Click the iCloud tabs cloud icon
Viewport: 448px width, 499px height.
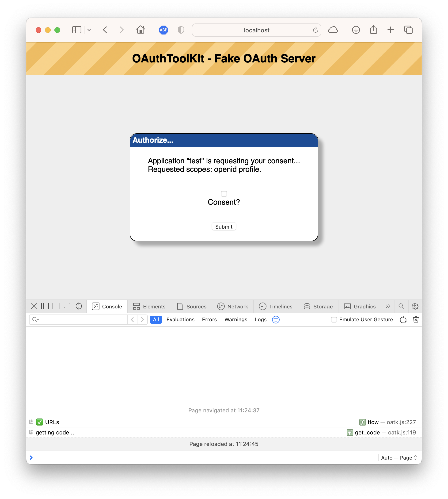pyautogui.click(x=333, y=30)
